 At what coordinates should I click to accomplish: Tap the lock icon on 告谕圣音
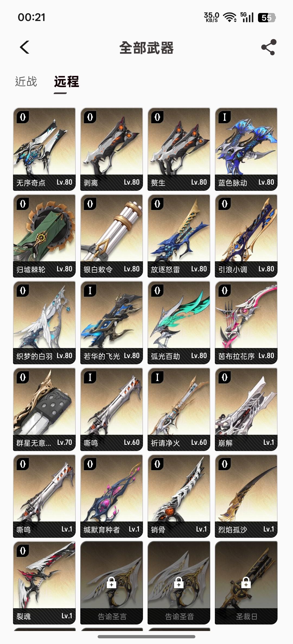(x=179, y=582)
